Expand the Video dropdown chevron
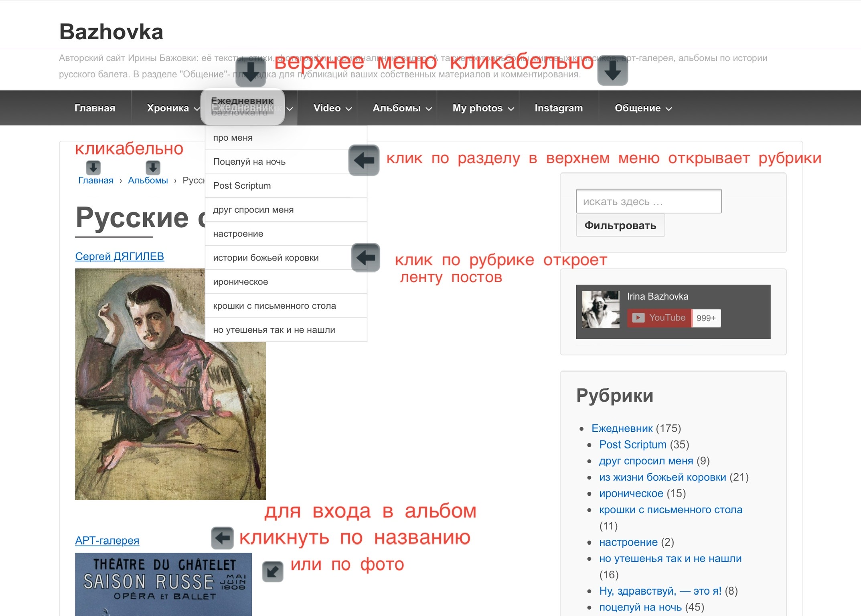Screen dimensions: 861x616 tap(348, 109)
